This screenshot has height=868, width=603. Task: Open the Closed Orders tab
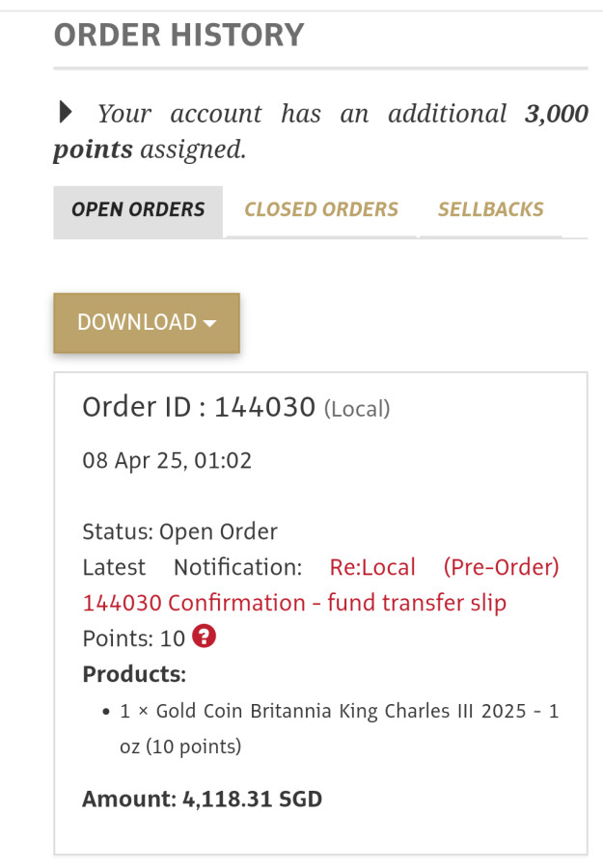tap(321, 209)
